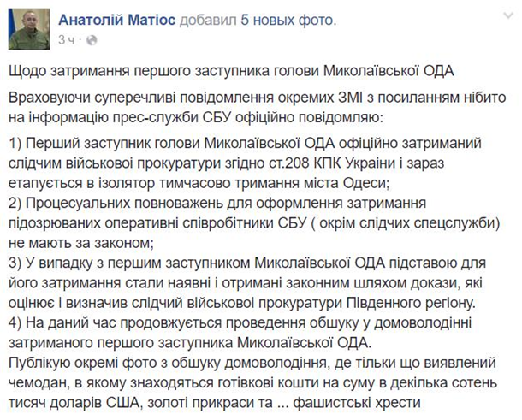Click the paragraph starting "Враховуючи суперечливі повідомлення"
Viewport: 522px width, 420px height.
click(x=257, y=108)
